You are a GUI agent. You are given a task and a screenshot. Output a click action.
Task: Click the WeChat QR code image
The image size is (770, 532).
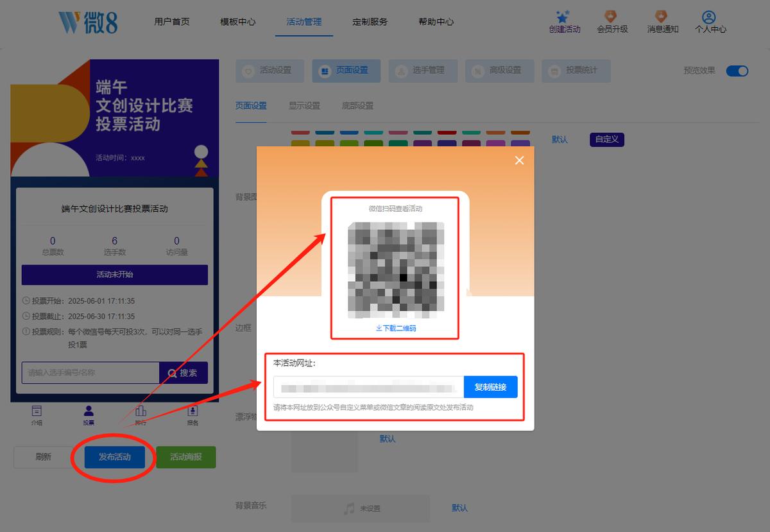[x=396, y=270]
